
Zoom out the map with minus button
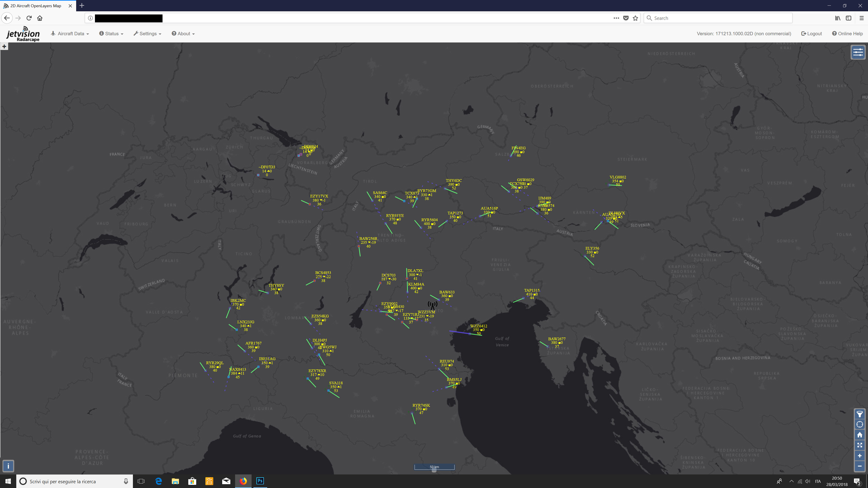tap(860, 466)
